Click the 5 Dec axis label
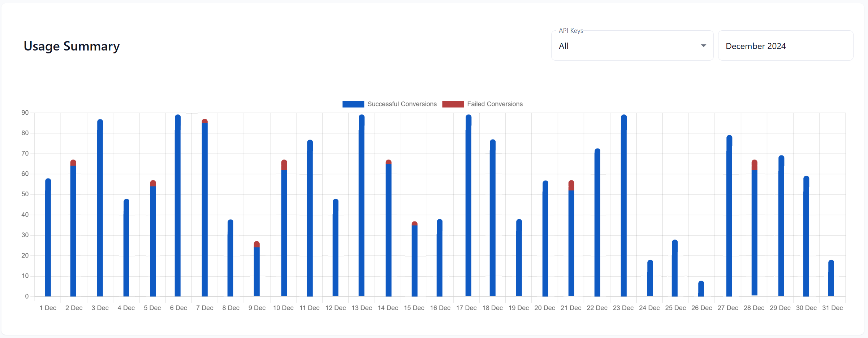Screen dimensions: 868x338 coord(152,308)
